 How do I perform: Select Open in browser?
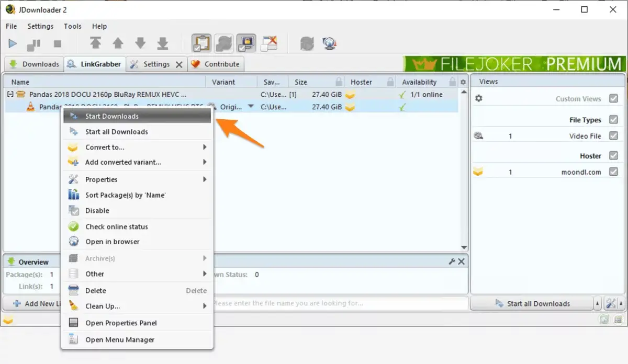pos(137,242)
